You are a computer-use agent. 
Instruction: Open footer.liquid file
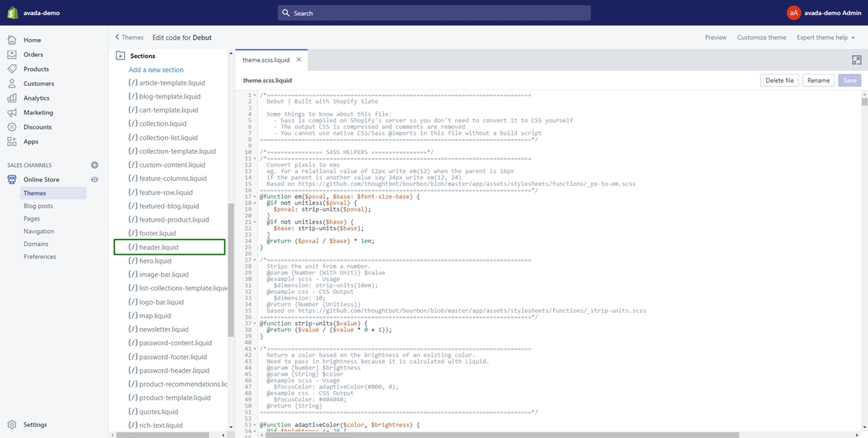(x=152, y=233)
